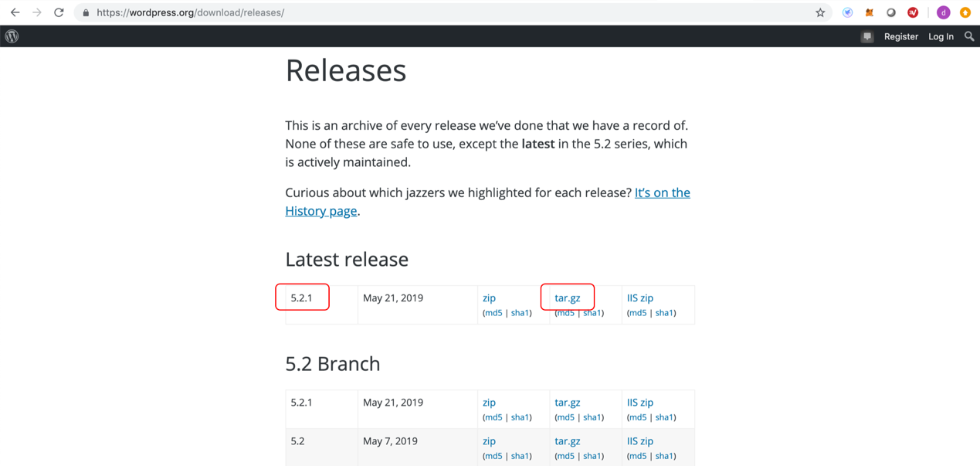The image size is (980, 466).
Task: Open sha1 for Latest release zip
Action: (x=520, y=313)
